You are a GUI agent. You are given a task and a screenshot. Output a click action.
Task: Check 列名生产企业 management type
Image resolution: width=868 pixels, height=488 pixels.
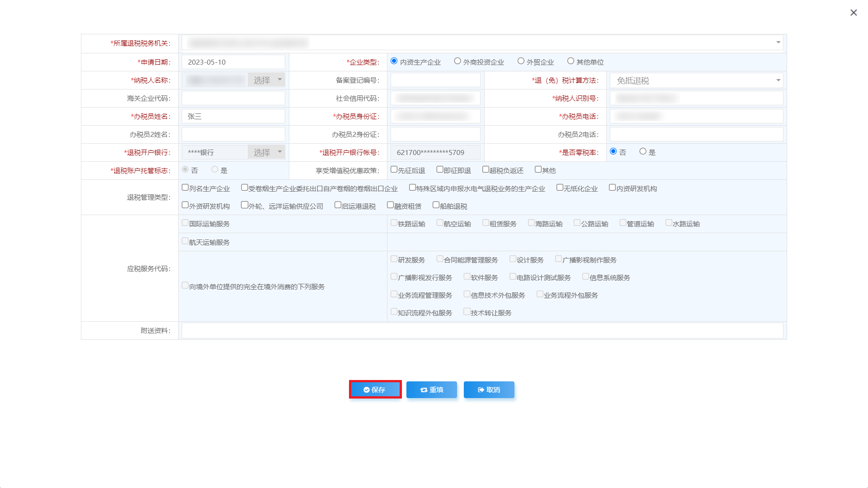(x=185, y=187)
